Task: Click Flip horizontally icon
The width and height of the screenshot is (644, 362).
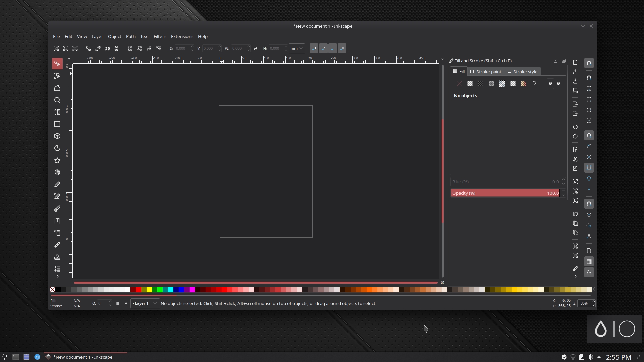Action: (107, 48)
